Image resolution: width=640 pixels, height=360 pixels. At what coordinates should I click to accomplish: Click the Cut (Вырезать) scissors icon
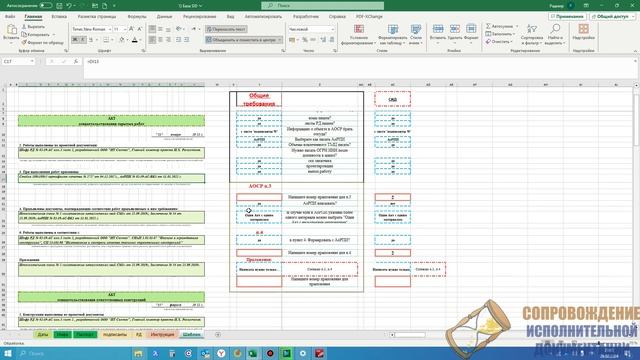24,27
